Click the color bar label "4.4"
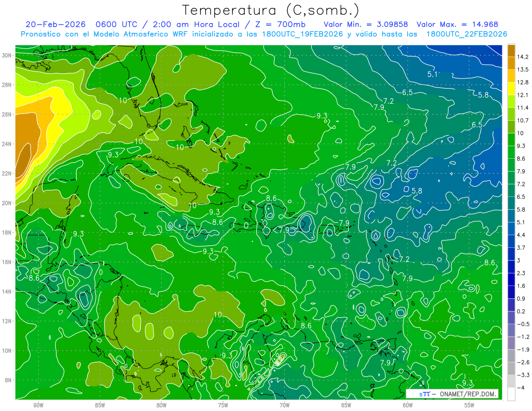Viewport: 532px width, 411px height. click(x=521, y=235)
